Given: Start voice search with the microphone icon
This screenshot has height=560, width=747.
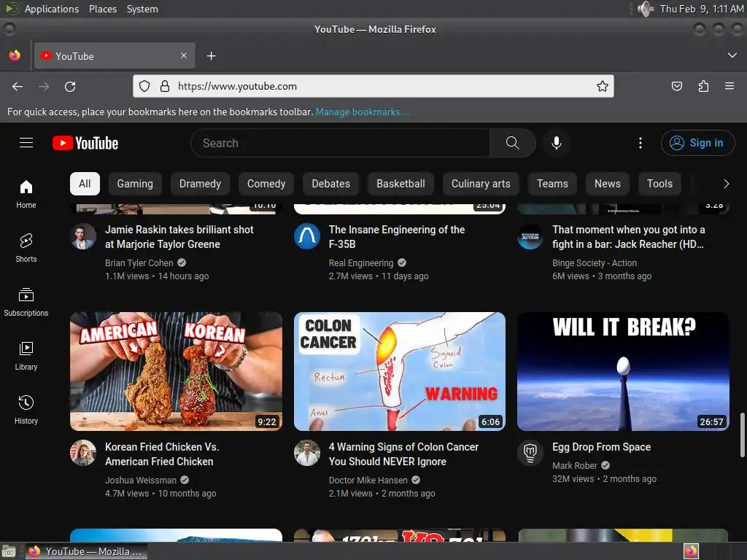Looking at the screenshot, I should tap(556, 143).
